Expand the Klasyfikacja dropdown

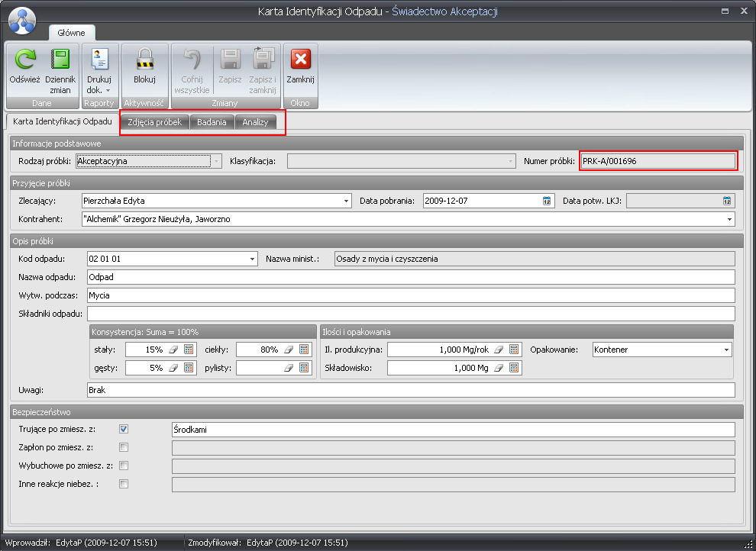[x=511, y=161]
